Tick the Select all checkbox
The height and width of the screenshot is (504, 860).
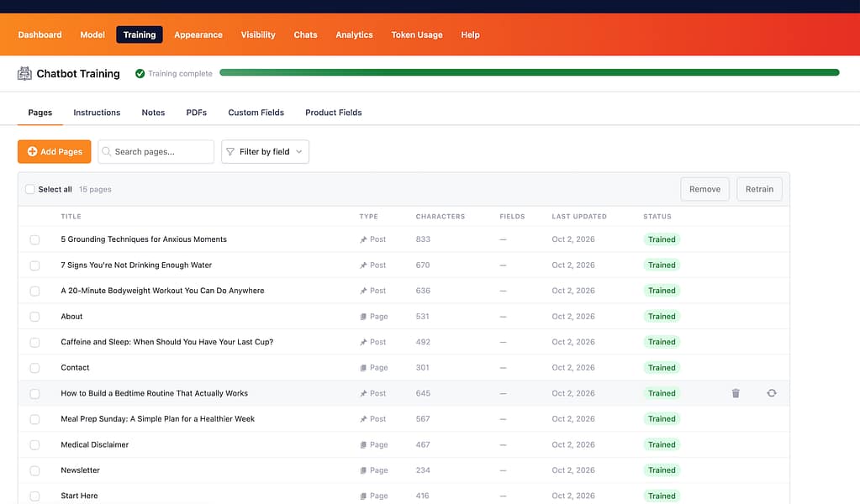click(x=30, y=189)
